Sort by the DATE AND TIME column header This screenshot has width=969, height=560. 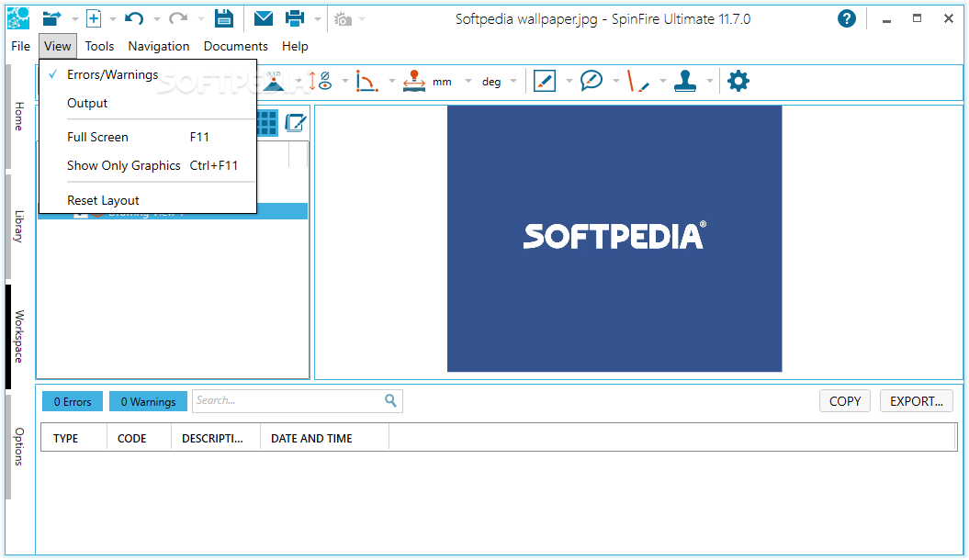pos(324,439)
